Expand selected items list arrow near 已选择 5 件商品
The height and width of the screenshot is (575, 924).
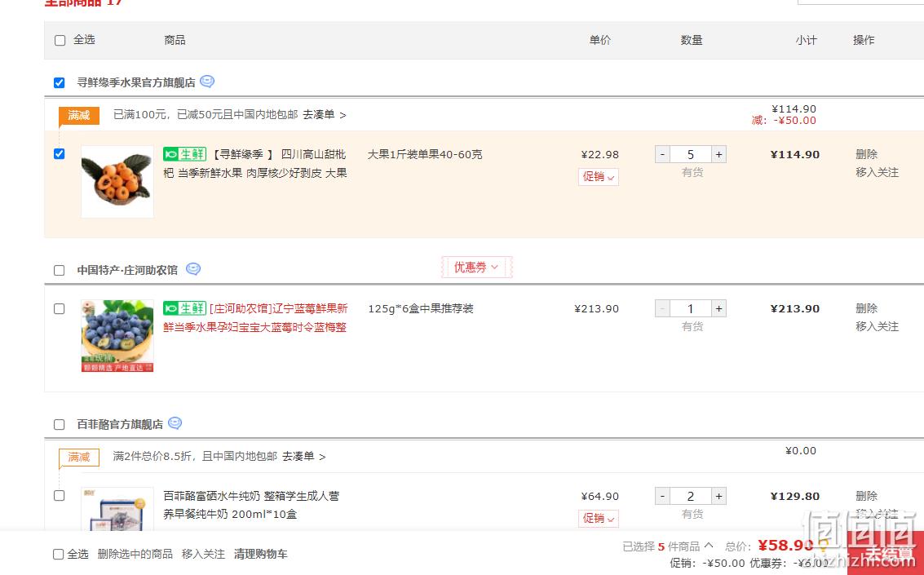point(709,546)
